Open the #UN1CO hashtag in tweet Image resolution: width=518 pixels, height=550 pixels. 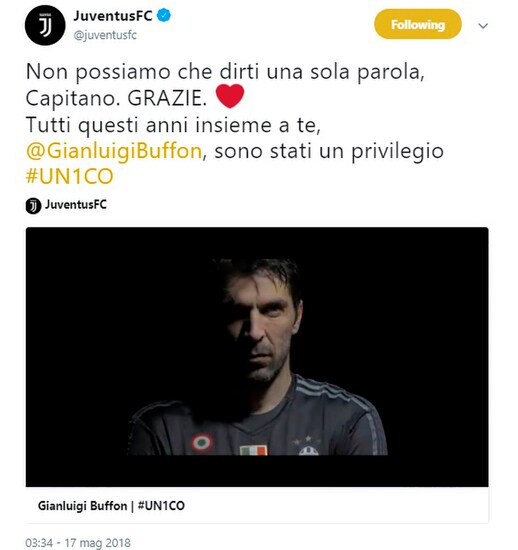click(69, 176)
